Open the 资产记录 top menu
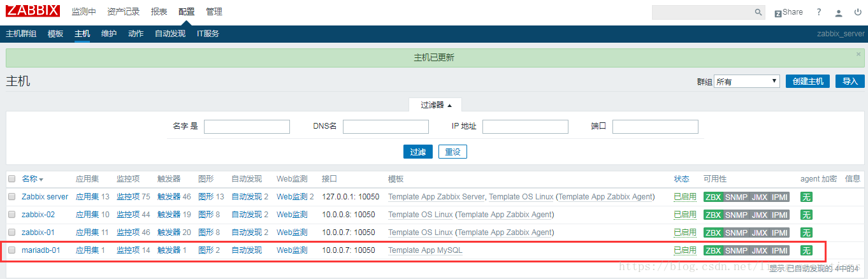868x279 pixels. (x=124, y=12)
